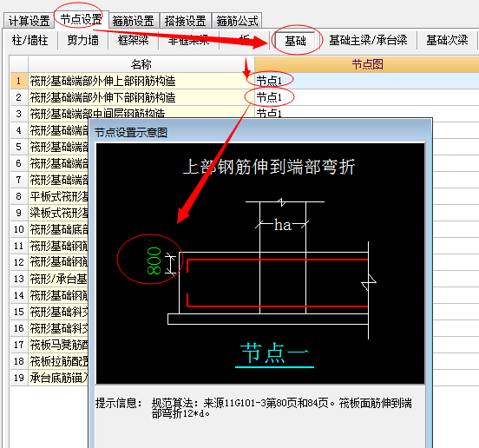Viewport: 479px width, 448px height.
Task: Open the 箍筋公式 tab
Action: tap(237, 21)
